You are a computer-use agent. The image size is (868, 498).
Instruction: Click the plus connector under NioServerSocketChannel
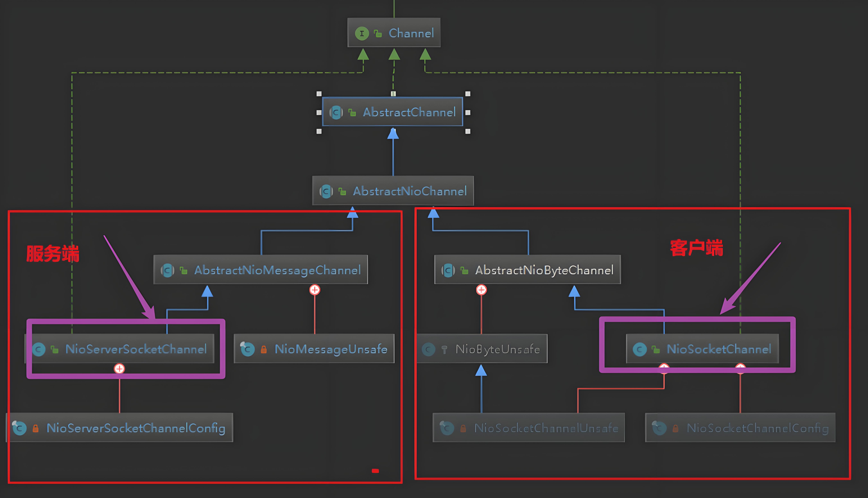click(x=119, y=369)
